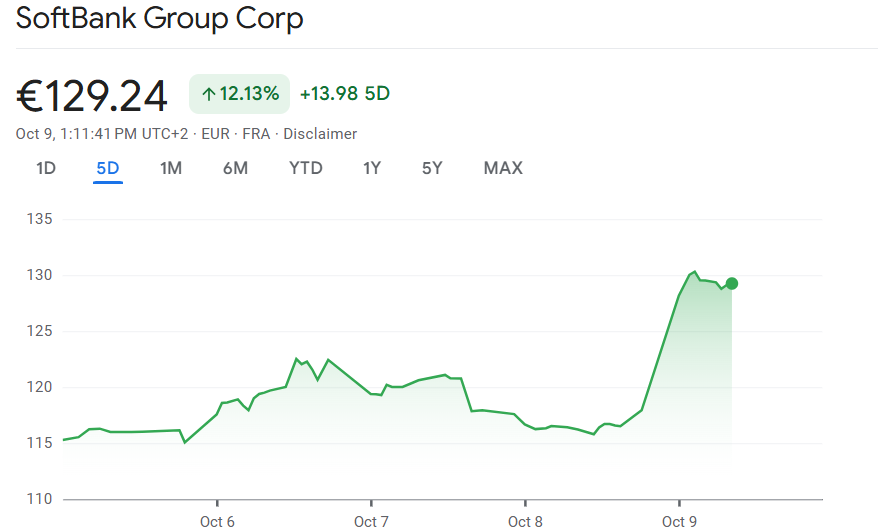Click the chart peak near Oct 9
Image resolution: width=878 pixels, height=532 pixels.
tap(694, 271)
